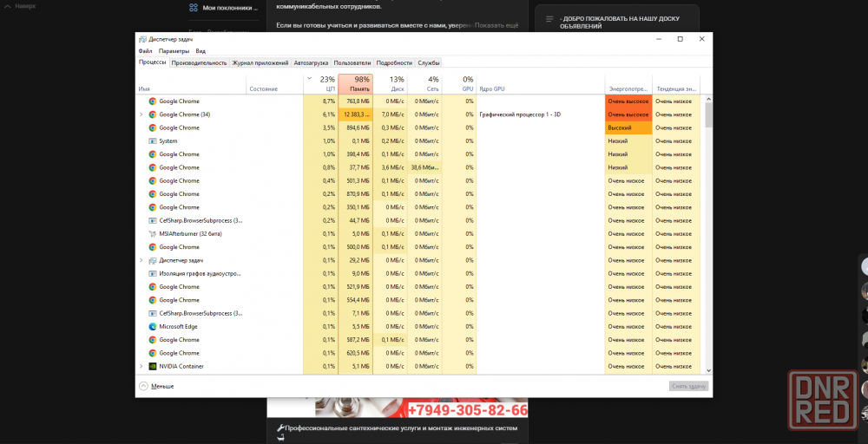Select the MSIAfterburner process icon
Viewport: 868px width, 444px height.
point(152,234)
